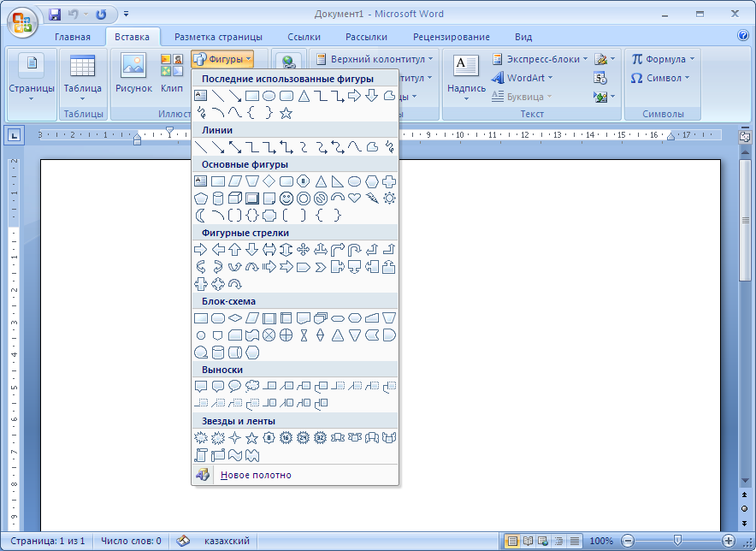Pick the vertical scroll shape

point(201,455)
